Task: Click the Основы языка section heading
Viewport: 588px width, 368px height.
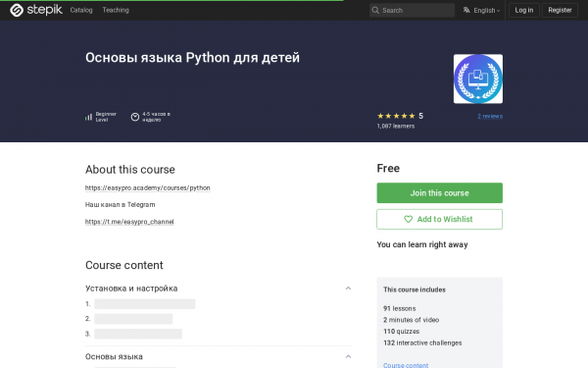Action: pyautogui.click(x=114, y=357)
